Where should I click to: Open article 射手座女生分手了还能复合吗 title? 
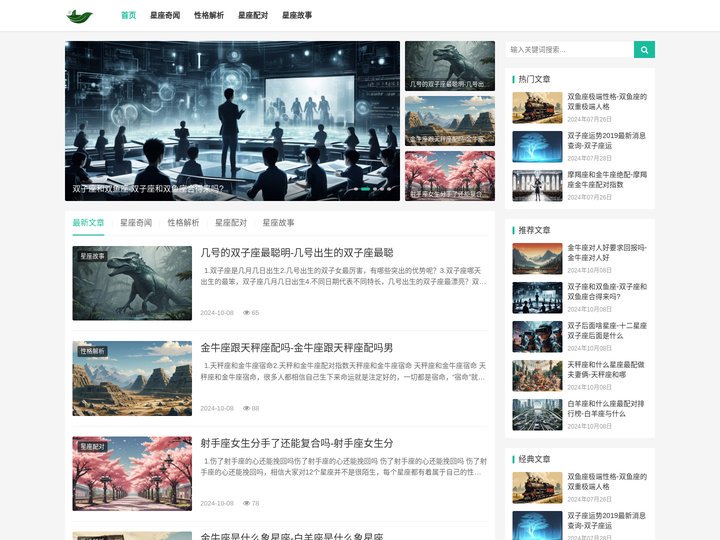pyautogui.click(x=297, y=443)
